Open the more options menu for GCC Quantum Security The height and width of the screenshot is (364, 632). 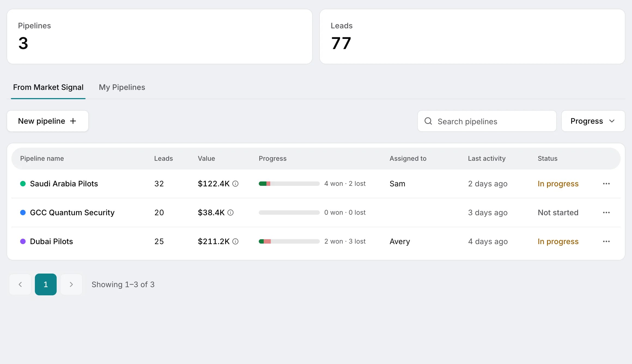[606, 213]
